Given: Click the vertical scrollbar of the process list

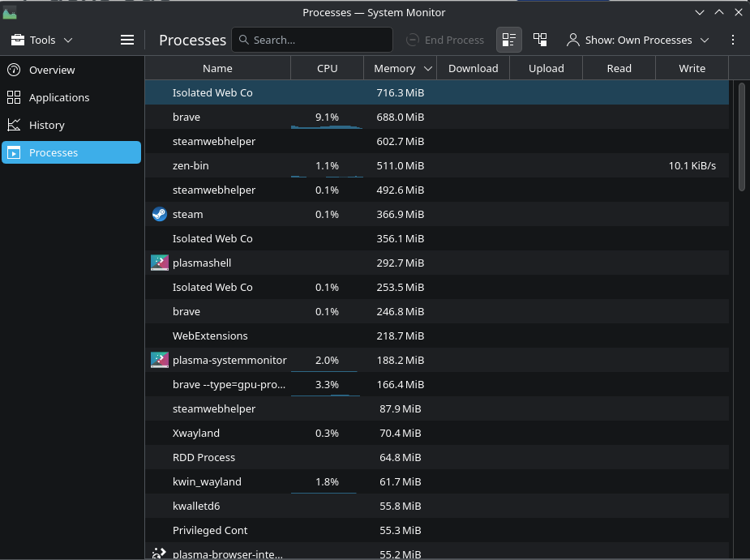Looking at the screenshot, I should 742,137.
